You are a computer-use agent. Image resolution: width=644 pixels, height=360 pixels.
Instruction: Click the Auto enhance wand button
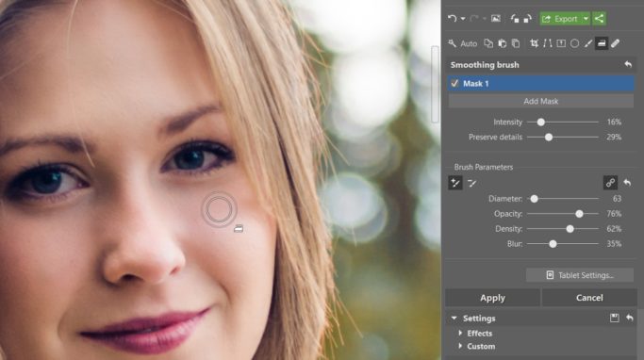point(463,43)
